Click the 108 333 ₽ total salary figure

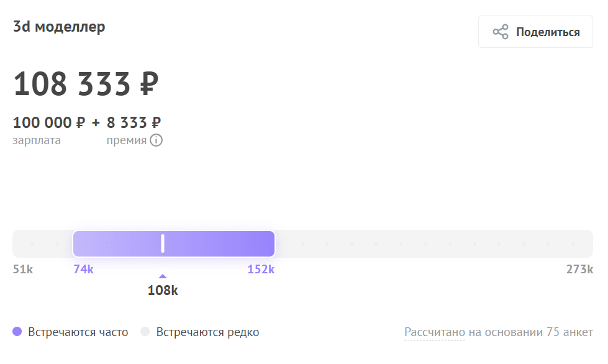[x=86, y=84]
